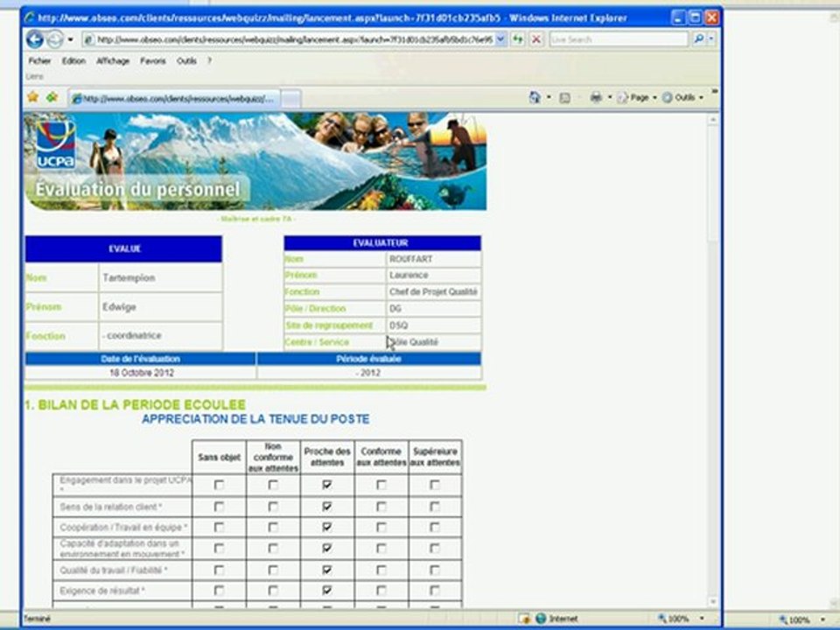840x630 pixels.
Task: Click the Liens toolbar label
Action: [34, 77]
